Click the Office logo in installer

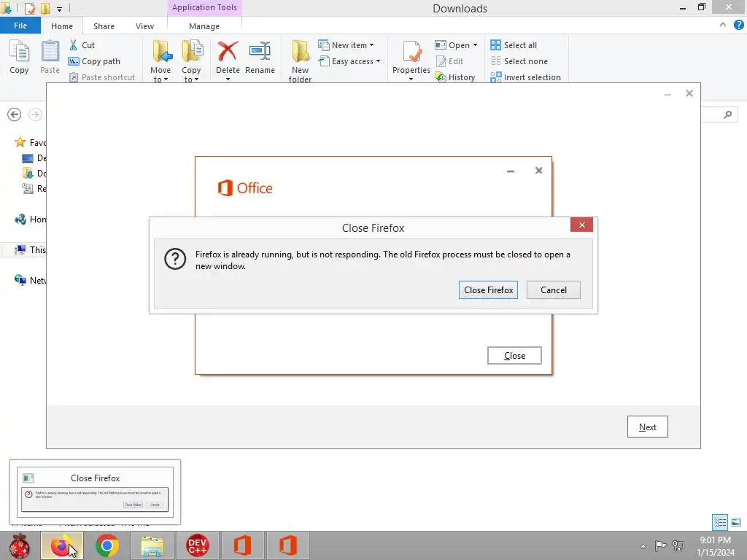(x=245, y=188)
